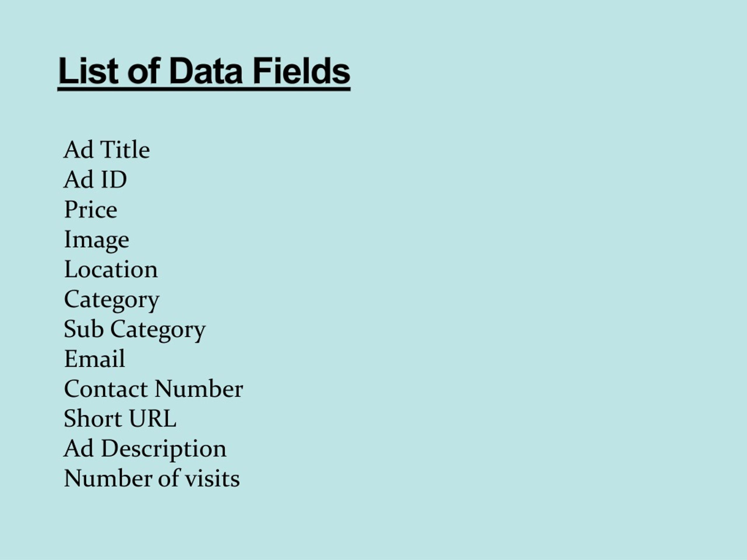Click the word 'Data' in the heading
Screen dimensions: 747x560
(206, 71)
